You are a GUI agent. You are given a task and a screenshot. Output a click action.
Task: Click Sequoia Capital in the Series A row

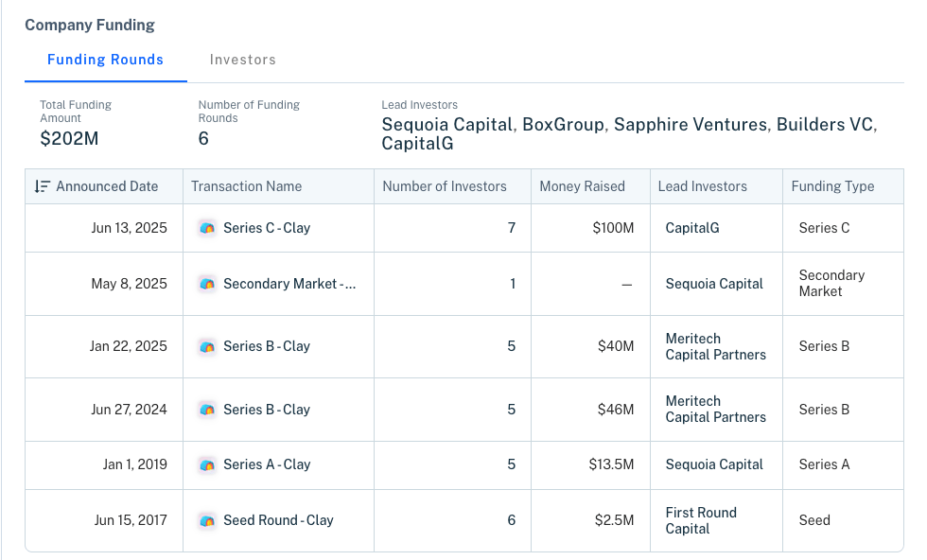point(714,464)
